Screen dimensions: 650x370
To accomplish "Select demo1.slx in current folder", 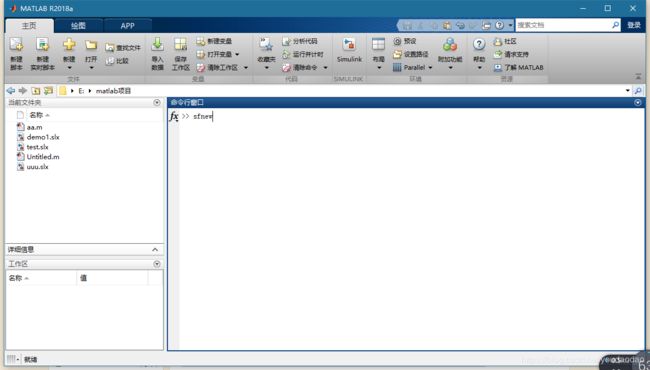I will (x=38, y=137).
